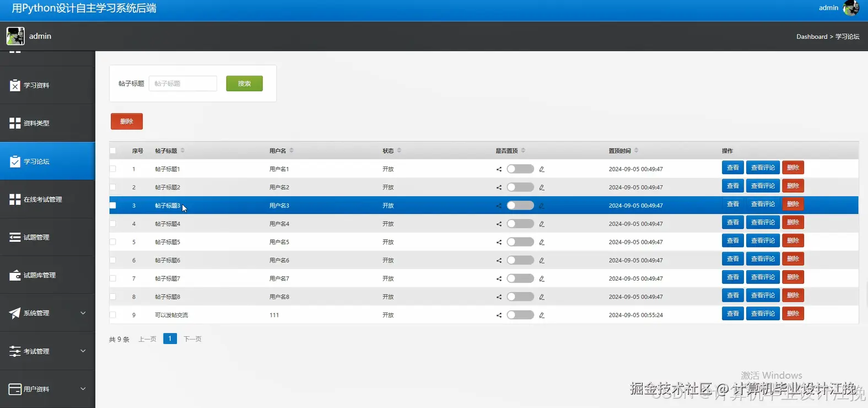This screenshot has width=868, height=408.
Task: Click the edit pencil icon in row 帖子标题8
Action: click(x=542, y=297)
